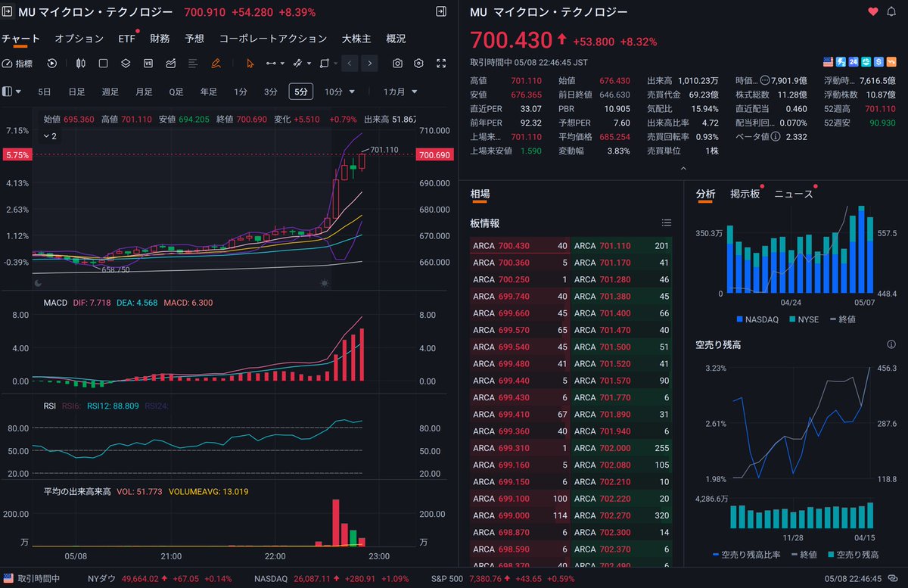
Task: Click the chart replay play icon
Action: [x=52, y=64]
